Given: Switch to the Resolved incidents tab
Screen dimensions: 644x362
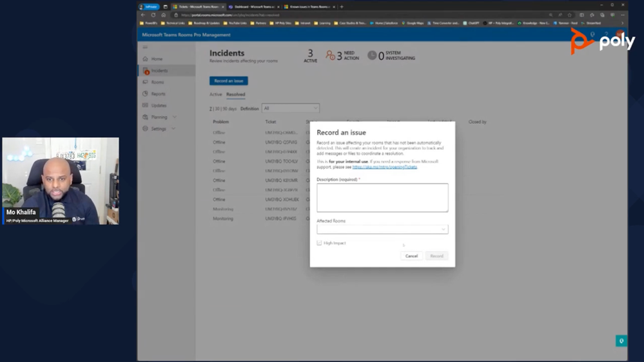Looking at the screenshot, I should (x=236, y=94).
